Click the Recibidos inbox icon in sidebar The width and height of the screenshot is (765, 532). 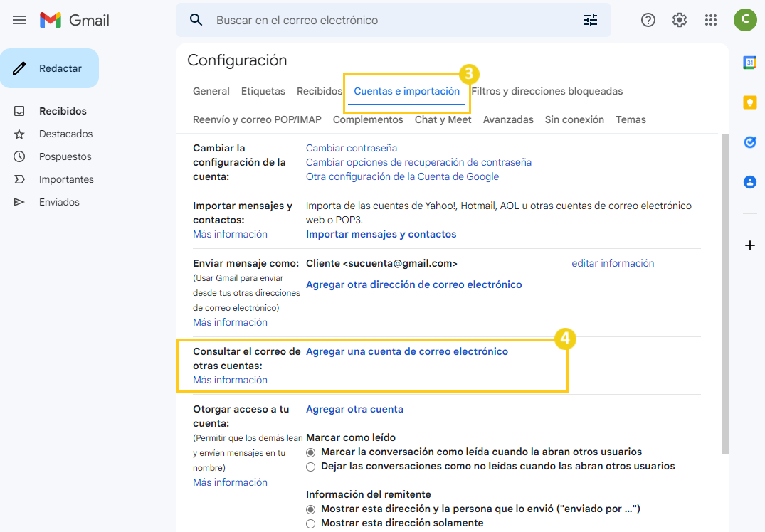tap(19, 111)
